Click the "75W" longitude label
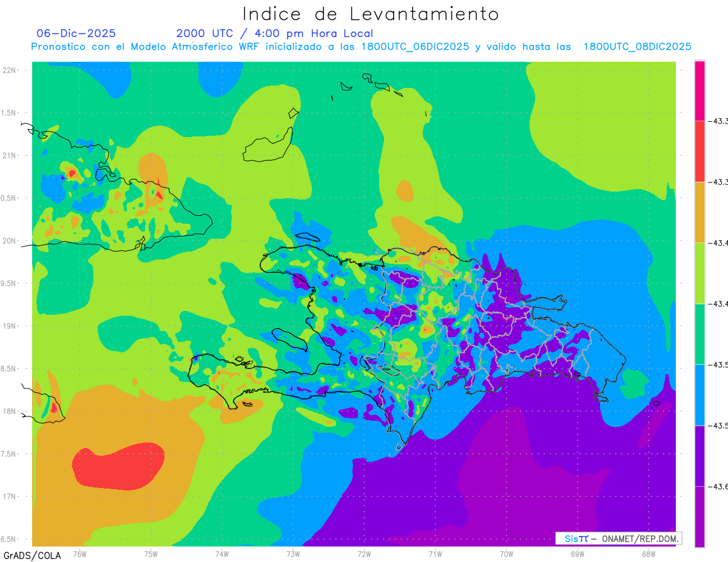The height and width of the screenshot is (562, 728). click(x=151, y=554)
